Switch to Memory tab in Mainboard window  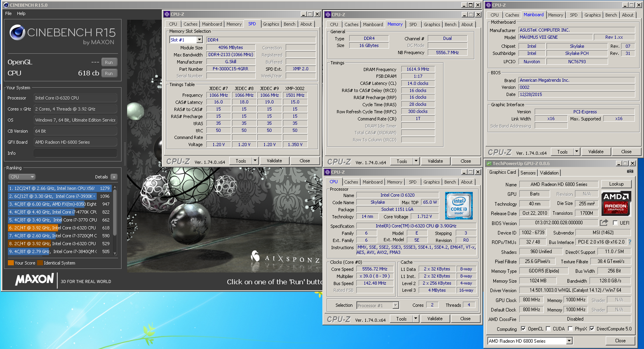click(x=555, y=15)
